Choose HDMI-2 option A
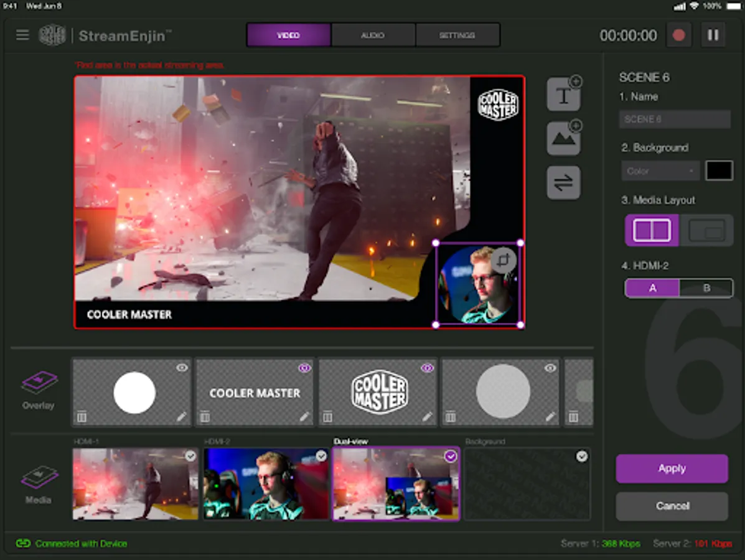The image size is (745, 560). [652, 288]
